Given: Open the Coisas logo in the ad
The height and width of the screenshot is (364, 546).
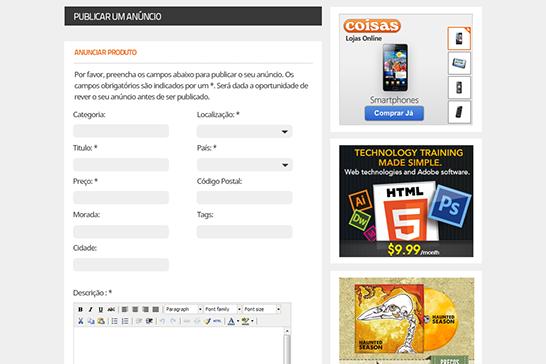Looking at the screenshot, I should point(372,26).
